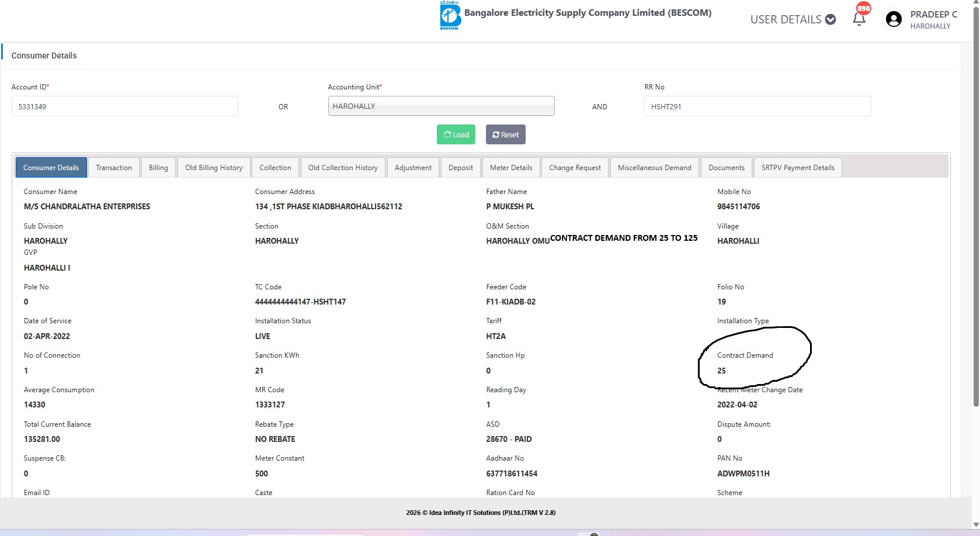Open the Meter Details tab
Viewport: 980px width, 536px height.
[x=511, y=168]
